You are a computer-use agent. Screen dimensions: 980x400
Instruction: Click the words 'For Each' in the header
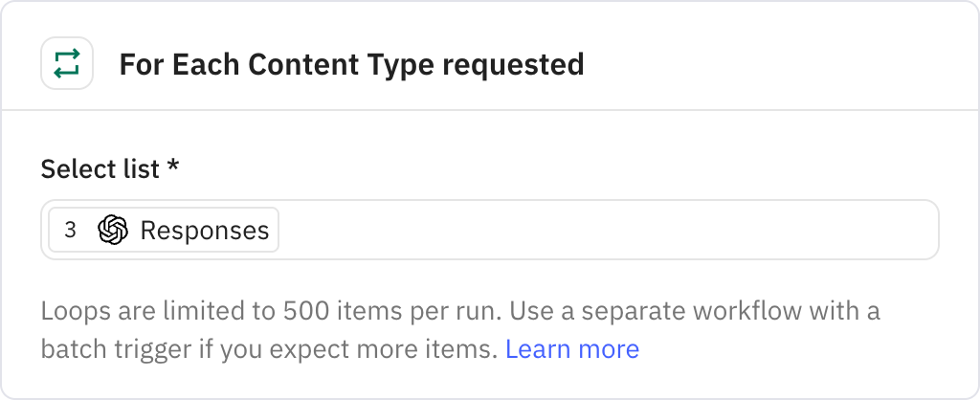(180, 64)
